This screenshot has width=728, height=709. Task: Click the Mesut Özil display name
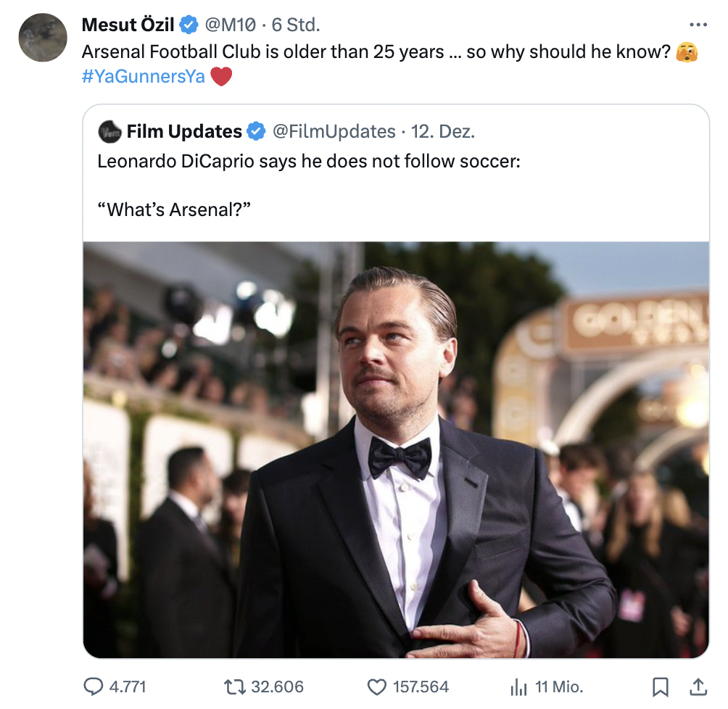click(128, 25)
